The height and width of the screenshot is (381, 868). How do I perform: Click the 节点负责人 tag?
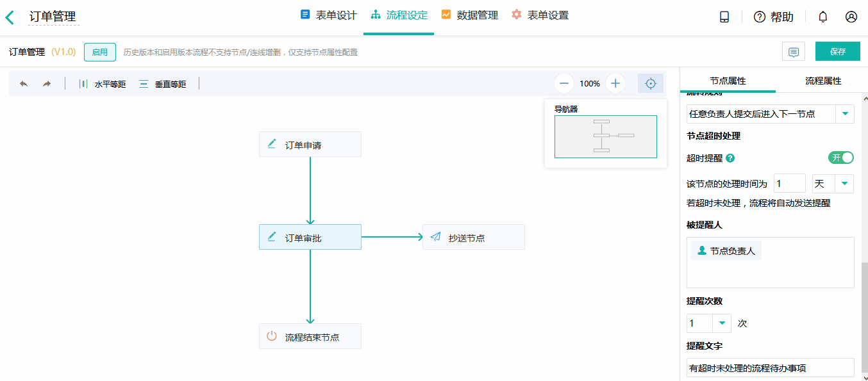[726, 251]
